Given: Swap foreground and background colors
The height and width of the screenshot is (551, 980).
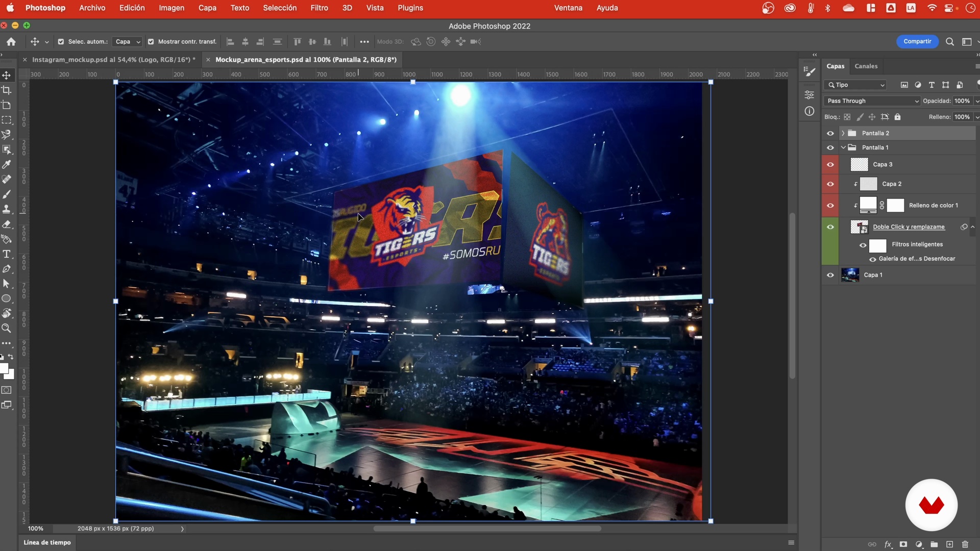Looking at the screenshot, I should (11, 357).
